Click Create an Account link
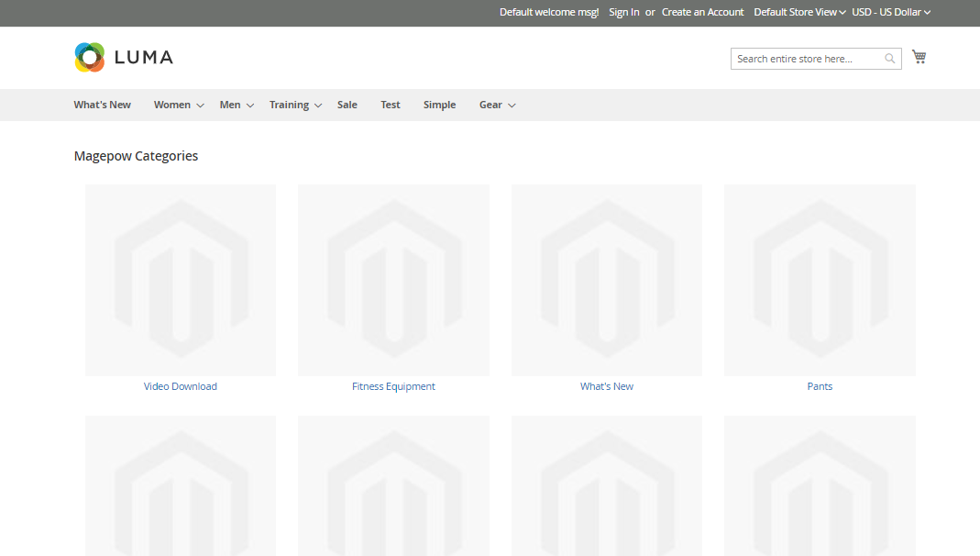 702,12
